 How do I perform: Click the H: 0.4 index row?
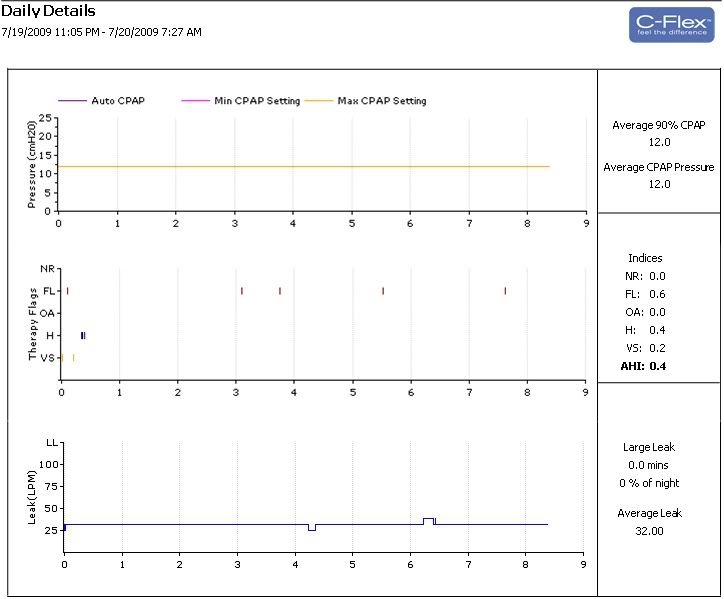[645, 330]
